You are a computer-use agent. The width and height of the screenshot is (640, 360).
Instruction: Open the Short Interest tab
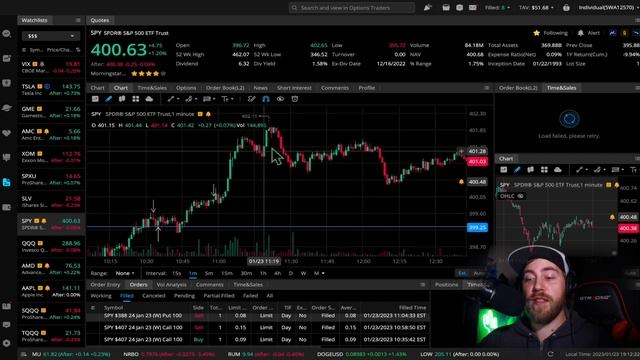294,88
